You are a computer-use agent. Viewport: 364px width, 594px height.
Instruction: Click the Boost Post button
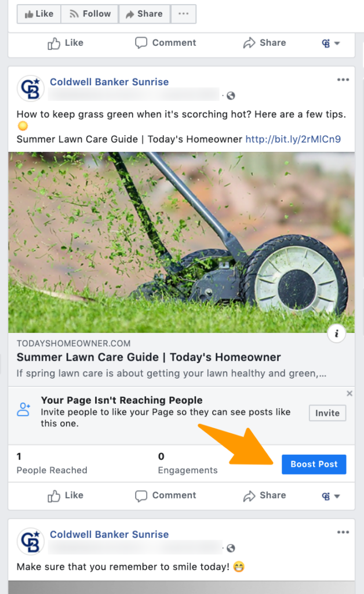314,464
